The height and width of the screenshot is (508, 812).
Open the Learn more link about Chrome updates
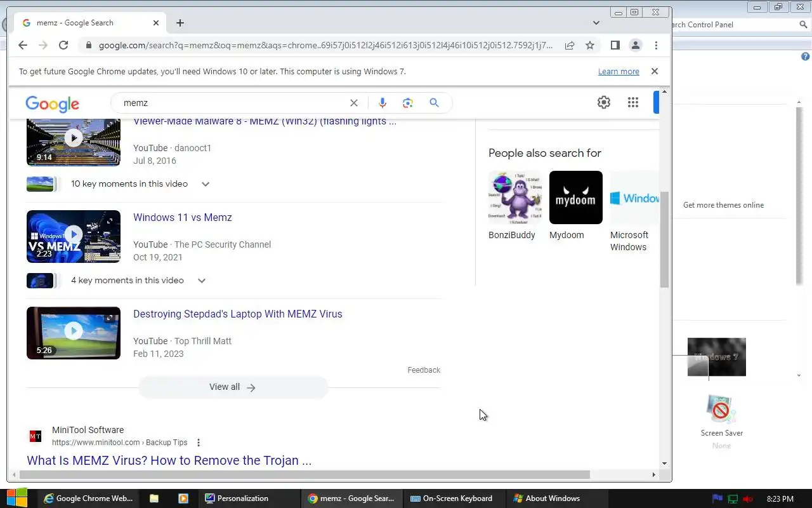(x=619, y=72)
